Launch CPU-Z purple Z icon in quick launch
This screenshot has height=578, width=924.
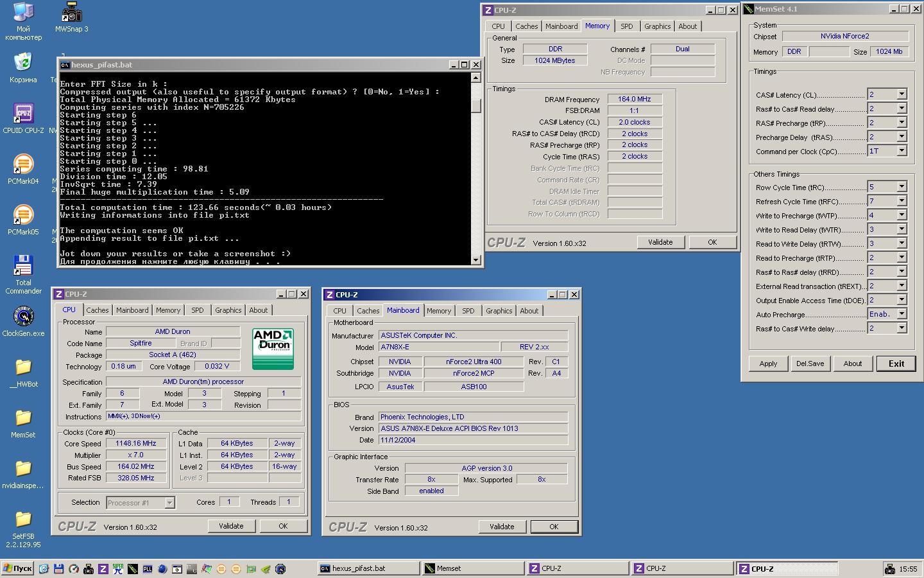[x=103, y=569]
